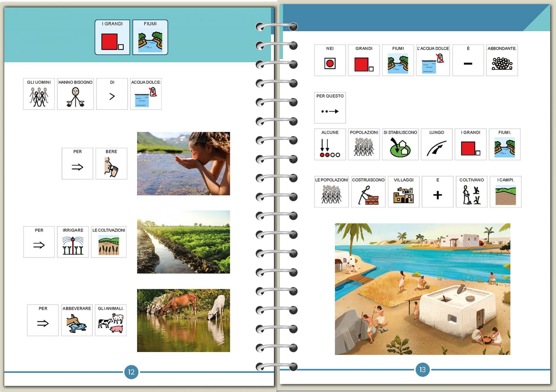Select the I GRANDI title card in header
The width and height of the screenshot is (556, 392).
coord(112,38)
